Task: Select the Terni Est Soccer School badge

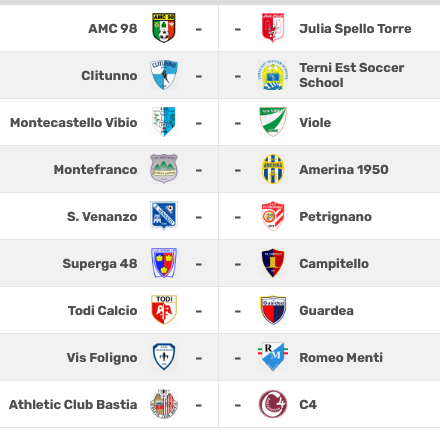Action: pos(273,75)
